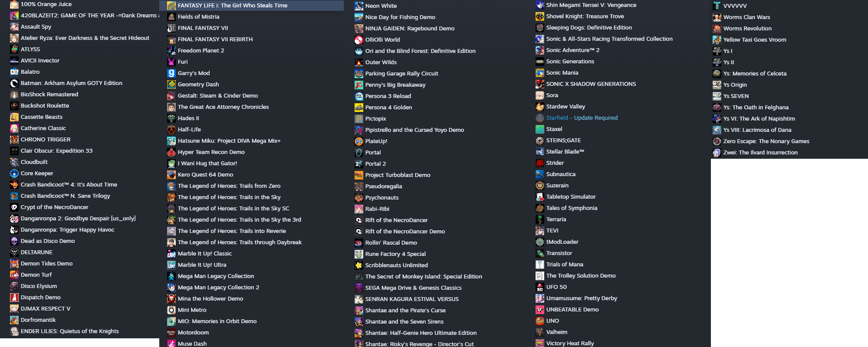Click the Buckshot Roulette icon

pyautogui.click(x=14, y=106)
